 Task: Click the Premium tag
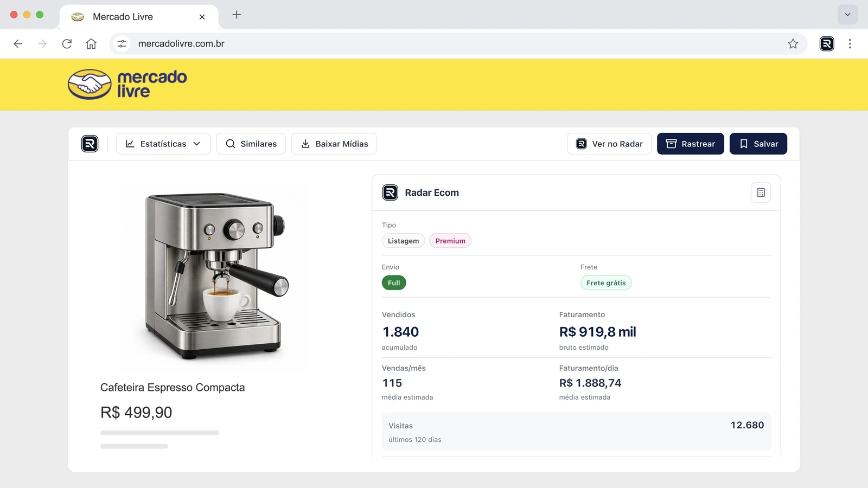click(x=450, y=241)
